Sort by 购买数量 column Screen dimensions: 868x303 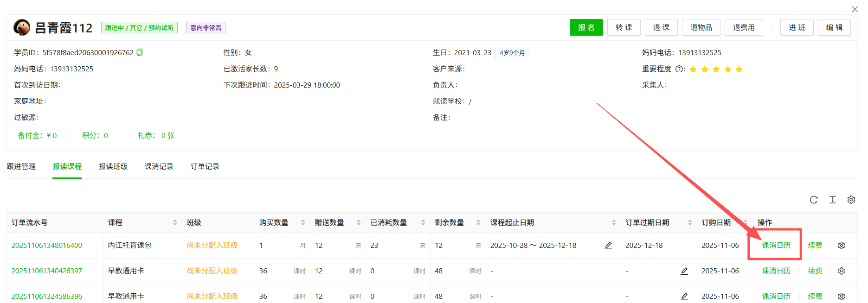coord(303,223)
